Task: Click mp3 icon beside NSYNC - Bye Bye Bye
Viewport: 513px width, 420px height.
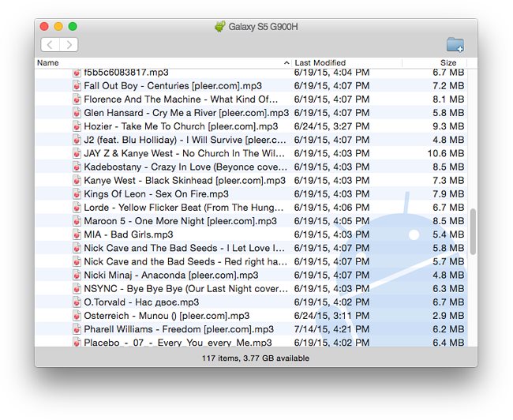Action: (77, 289)
